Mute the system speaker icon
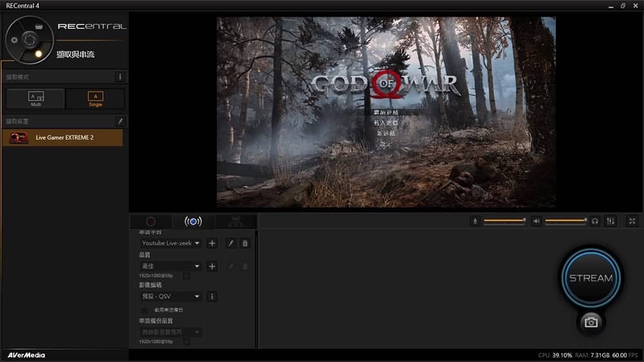The height and width of the screenshot is (362, 644). point(536,222)
